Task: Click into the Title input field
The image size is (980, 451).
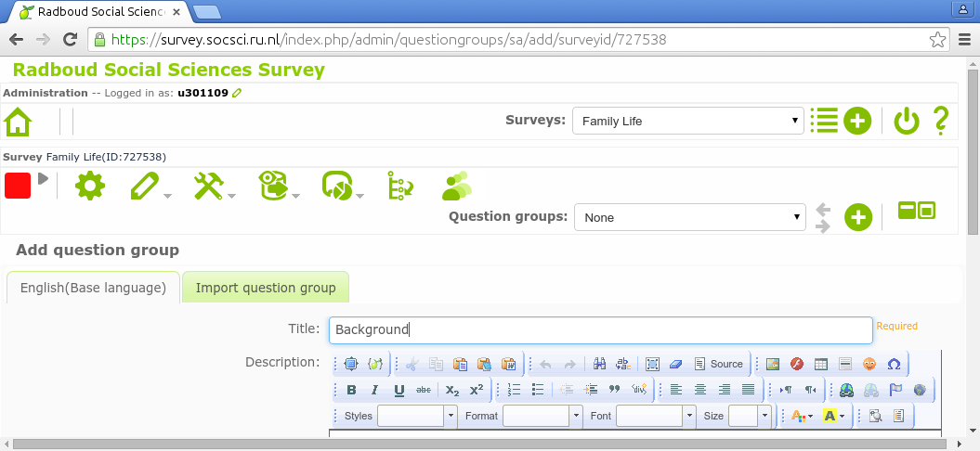Action: [x=599, y=329]
